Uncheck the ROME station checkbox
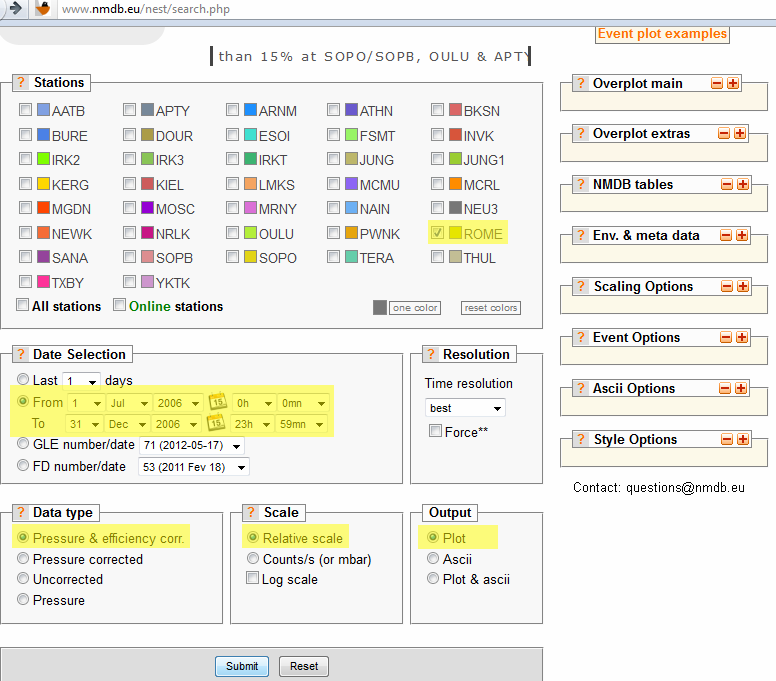This screenshot has width=776, height=681. pos(437,232)
